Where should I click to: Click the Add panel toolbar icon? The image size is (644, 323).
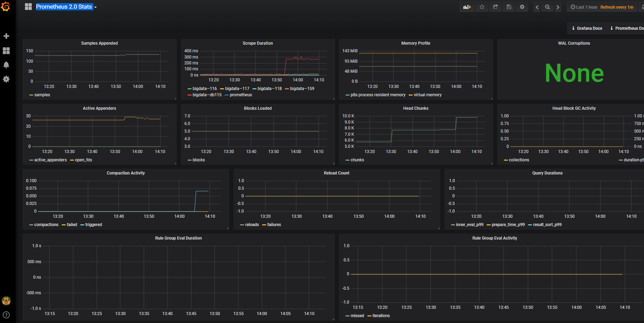(x=467, y=7)
